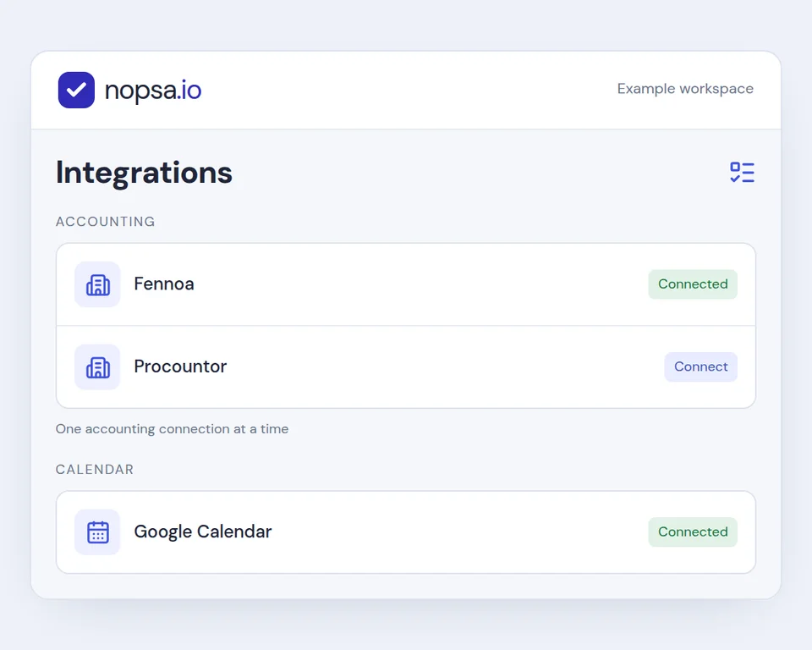Click the nopsa.io checkmark logo icon
The width and height of the screenshot is (812, 650).
pos(76,90)
